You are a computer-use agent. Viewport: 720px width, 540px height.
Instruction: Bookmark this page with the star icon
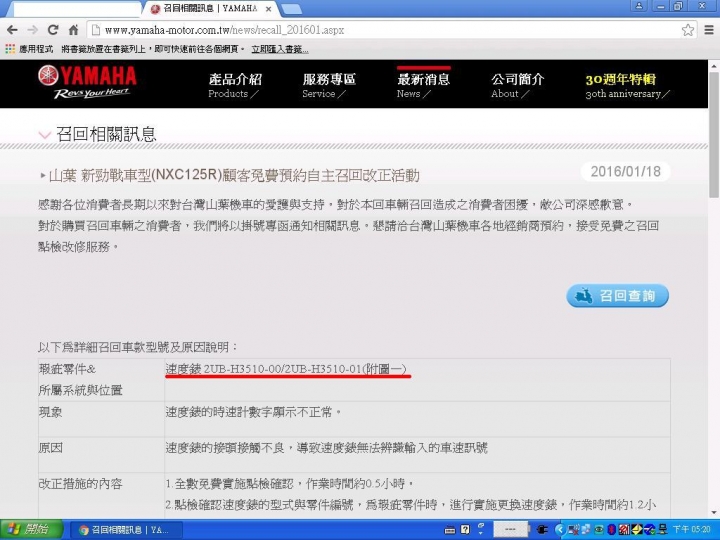pos(688,30)
